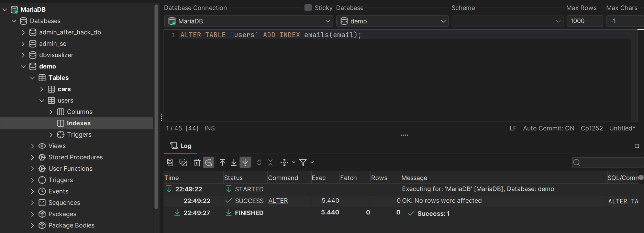
Task: Collapse the users table node
Action: pos(42,100)
